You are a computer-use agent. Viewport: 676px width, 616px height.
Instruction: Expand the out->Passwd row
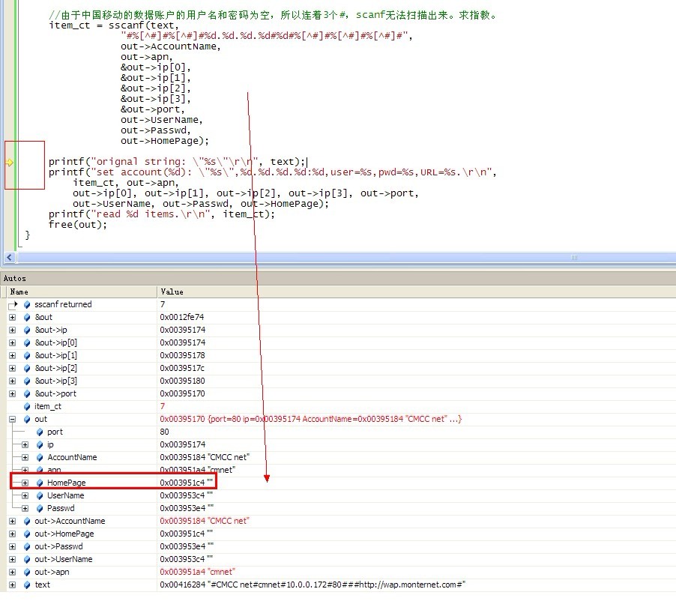pyautogui.click(x=13, y=546)
